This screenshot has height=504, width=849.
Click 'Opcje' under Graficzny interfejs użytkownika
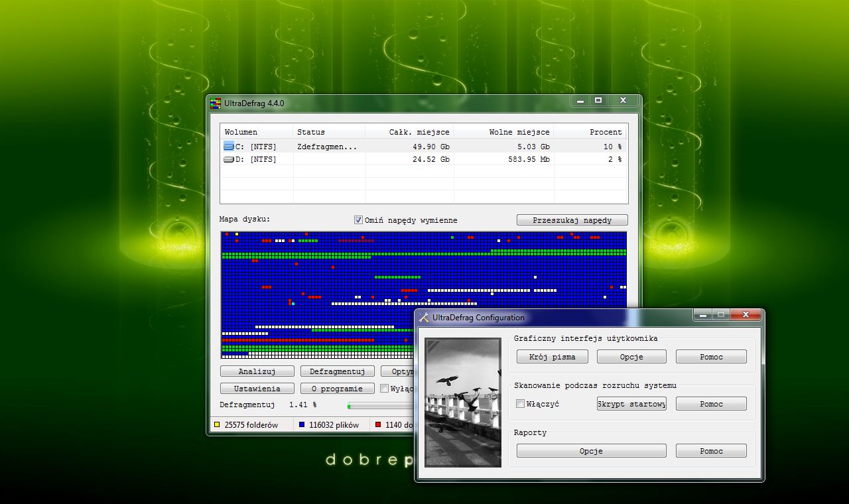pyautogui.click(x=631, y=357)
